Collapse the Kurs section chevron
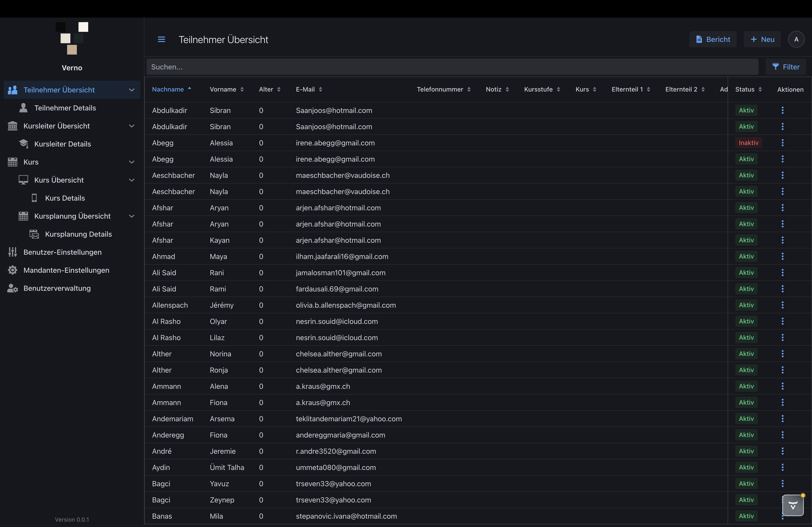This screenshot has height=527, width=812. (x=132, y=162)
